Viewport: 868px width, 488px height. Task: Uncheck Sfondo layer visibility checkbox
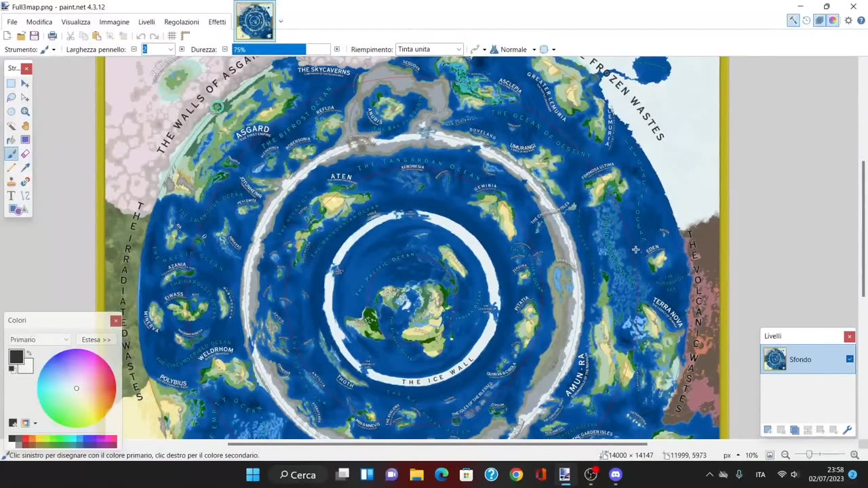(850, 359)
